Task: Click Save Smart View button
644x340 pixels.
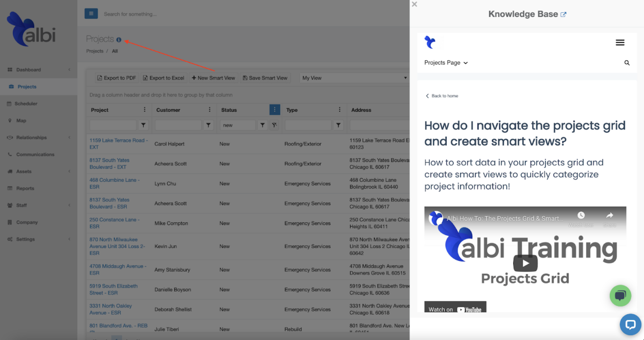Action: (x=265, y=78)
